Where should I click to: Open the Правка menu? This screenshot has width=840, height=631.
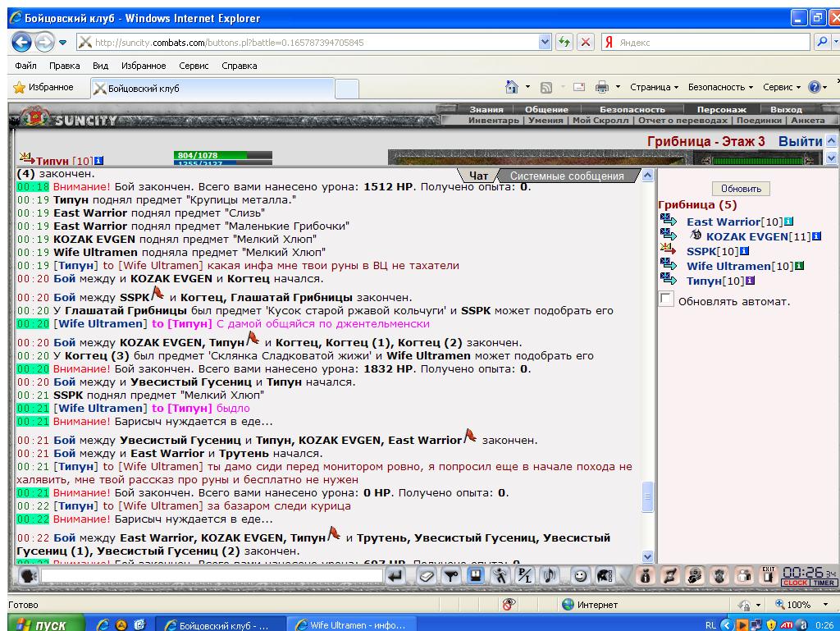coord(64,66)
